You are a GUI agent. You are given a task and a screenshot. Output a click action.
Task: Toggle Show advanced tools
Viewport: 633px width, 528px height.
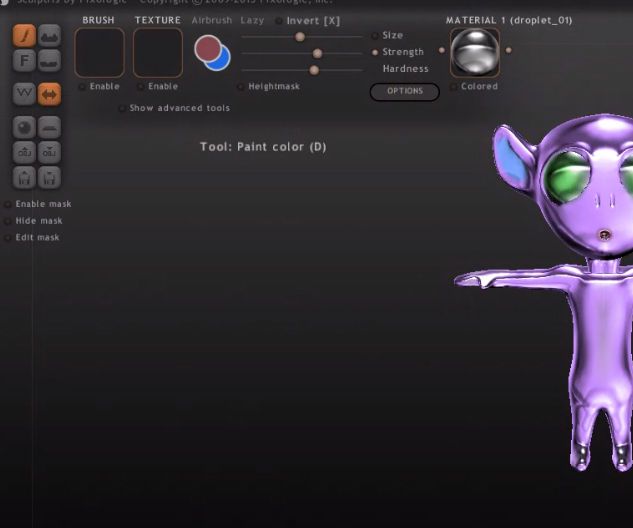(x=122, y=109)
